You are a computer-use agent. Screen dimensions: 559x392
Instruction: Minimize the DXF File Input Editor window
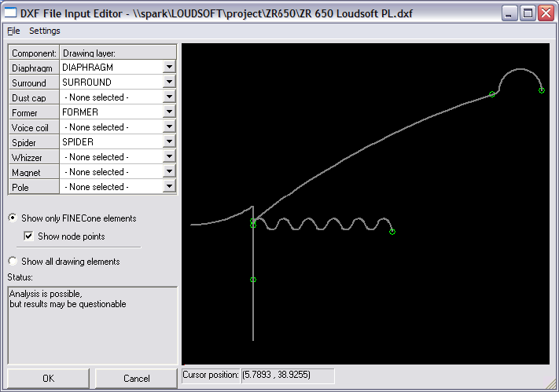[x=509, y=13]
